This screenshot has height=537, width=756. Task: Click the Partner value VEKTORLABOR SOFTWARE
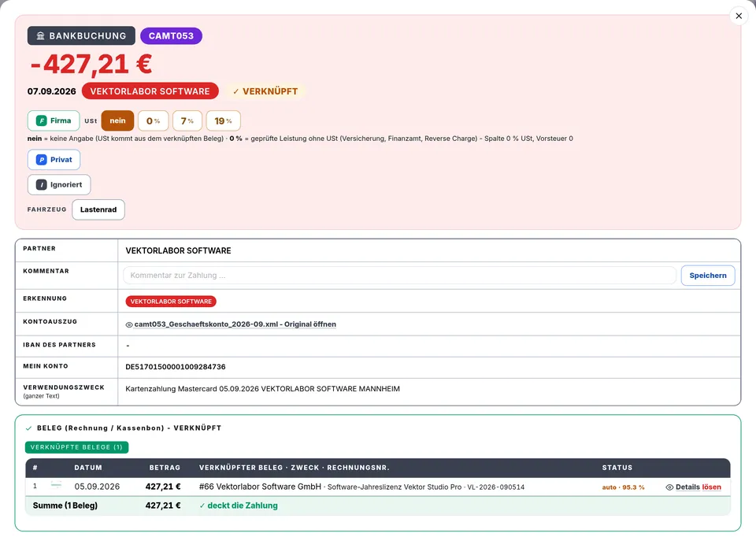tap(179, 250)
